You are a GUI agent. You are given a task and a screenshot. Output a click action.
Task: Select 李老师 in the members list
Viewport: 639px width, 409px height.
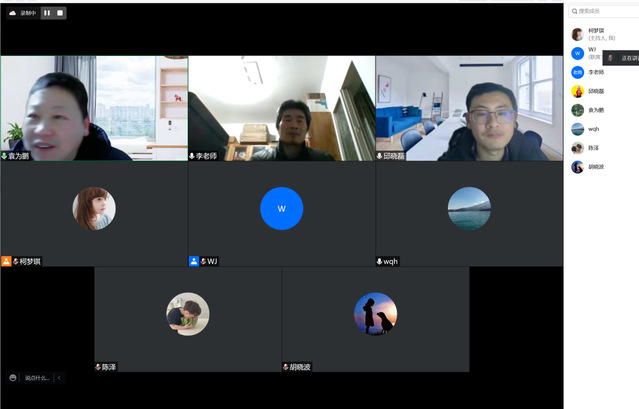coord(596,72)
